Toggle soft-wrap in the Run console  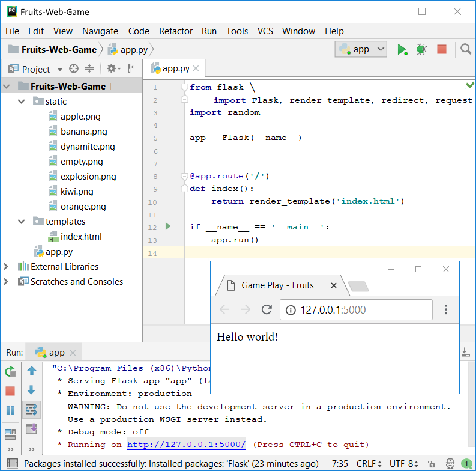click(x=31, y=410)
